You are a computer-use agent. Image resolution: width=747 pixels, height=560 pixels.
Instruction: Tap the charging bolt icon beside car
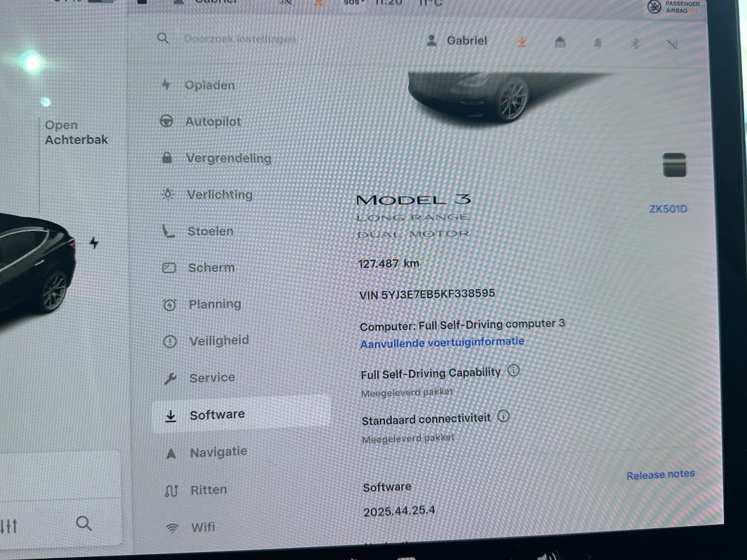(x=94, y=243)
